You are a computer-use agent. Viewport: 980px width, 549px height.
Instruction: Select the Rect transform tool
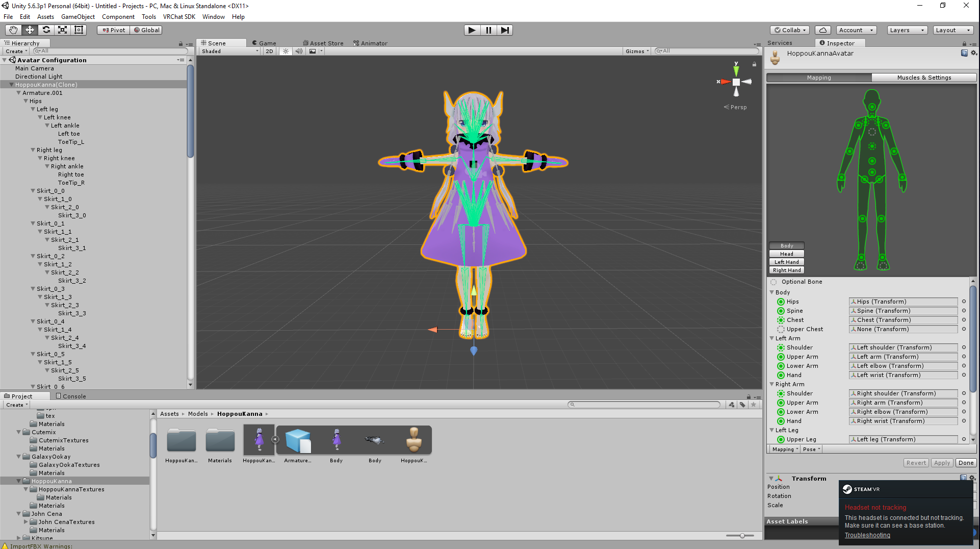pyautogui.click(x=79, y=30)
